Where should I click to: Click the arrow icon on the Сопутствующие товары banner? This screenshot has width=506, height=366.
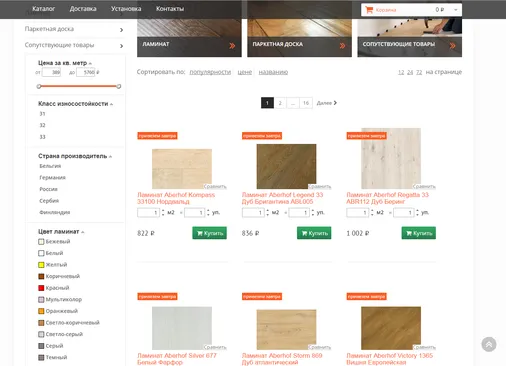452,46
